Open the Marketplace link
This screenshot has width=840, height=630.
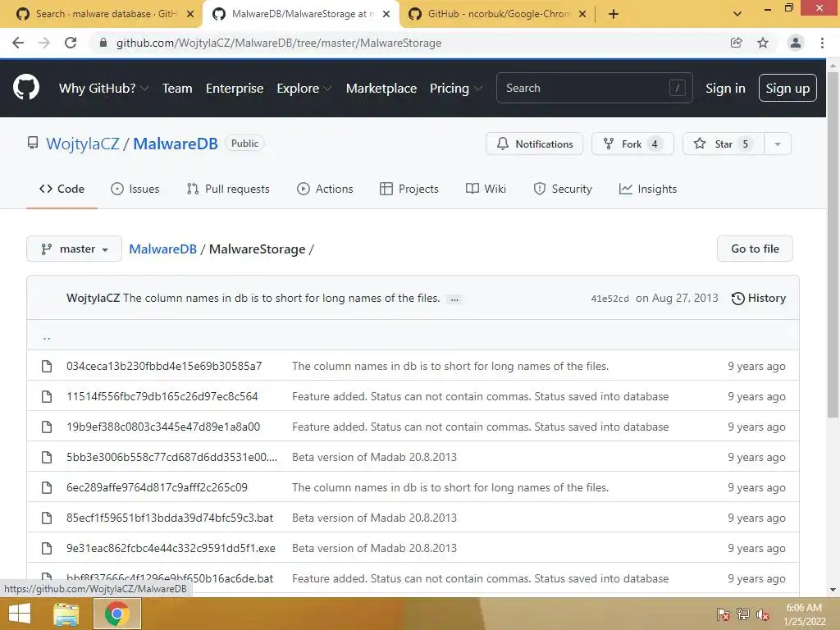click(381, 88)
